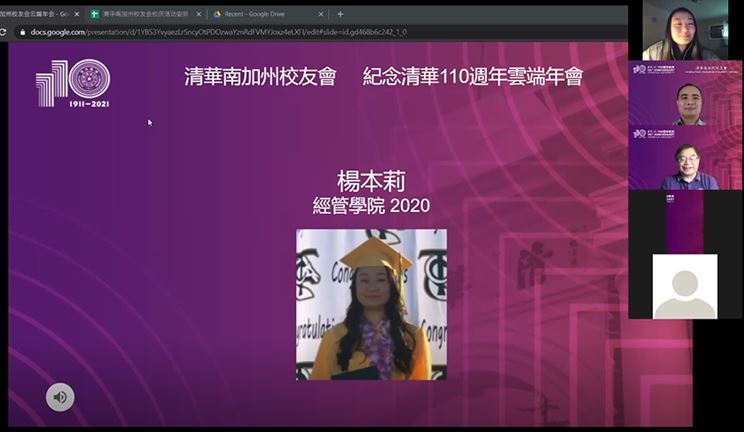The height and width of the screenshot is (432, 744).
Task: Click the graduate photo in yellow gown
Action: [x=372, y=305]
